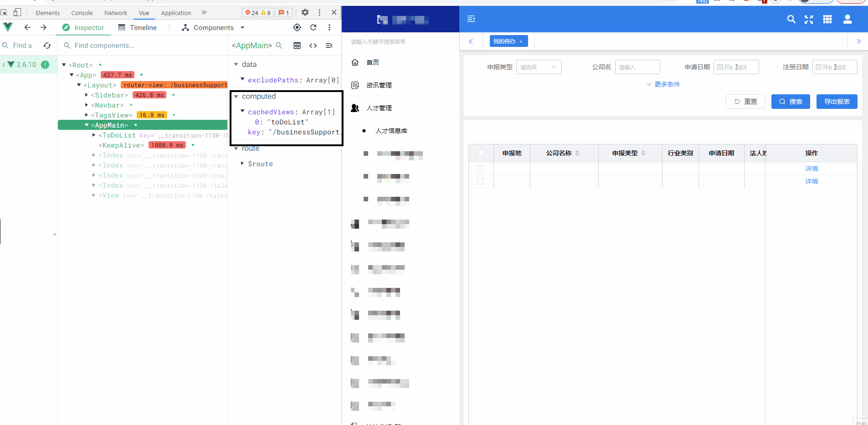Click the 资讯管理 sidebar icon
Viewport: 868px width, 425px height.
[355, 85]
